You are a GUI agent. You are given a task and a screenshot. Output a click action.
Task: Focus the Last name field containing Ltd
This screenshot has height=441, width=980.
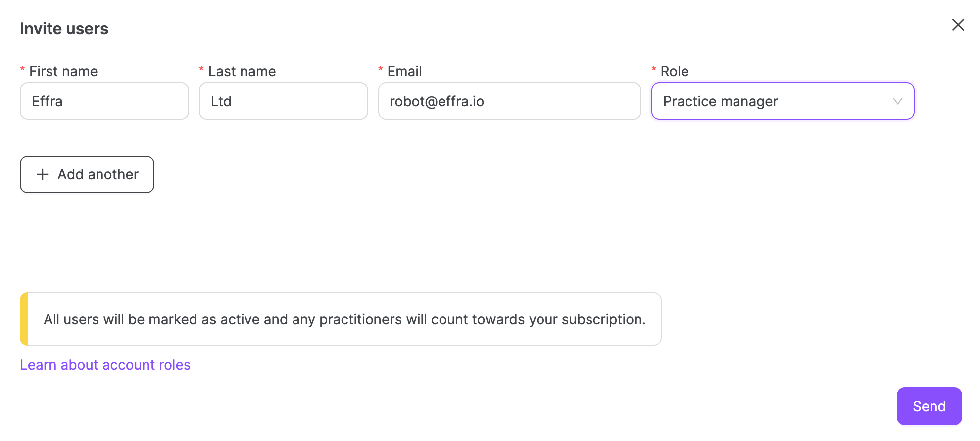tap(284, 101)
